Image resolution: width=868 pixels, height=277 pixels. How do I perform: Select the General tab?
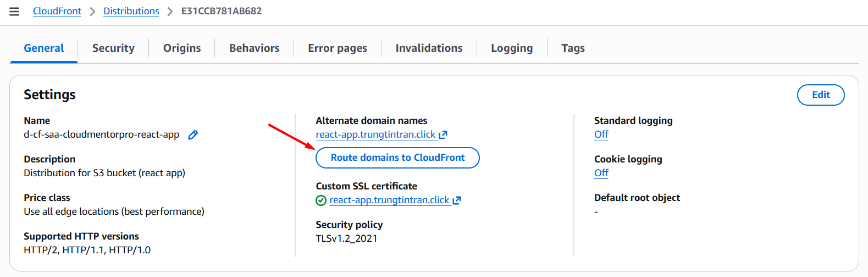click(44, 48)
